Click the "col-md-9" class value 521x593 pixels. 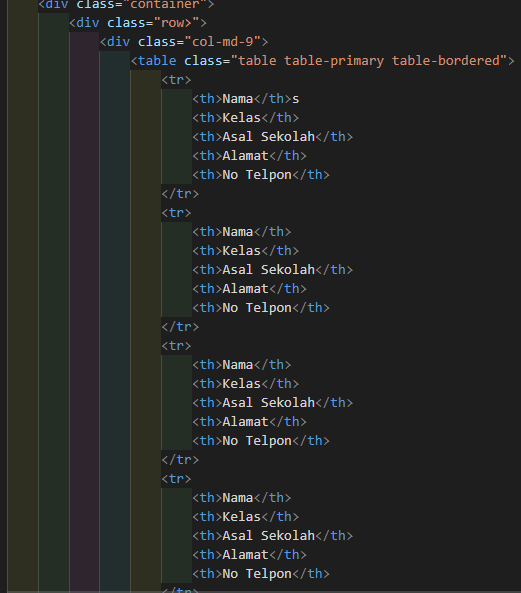[x=223, y=42]
